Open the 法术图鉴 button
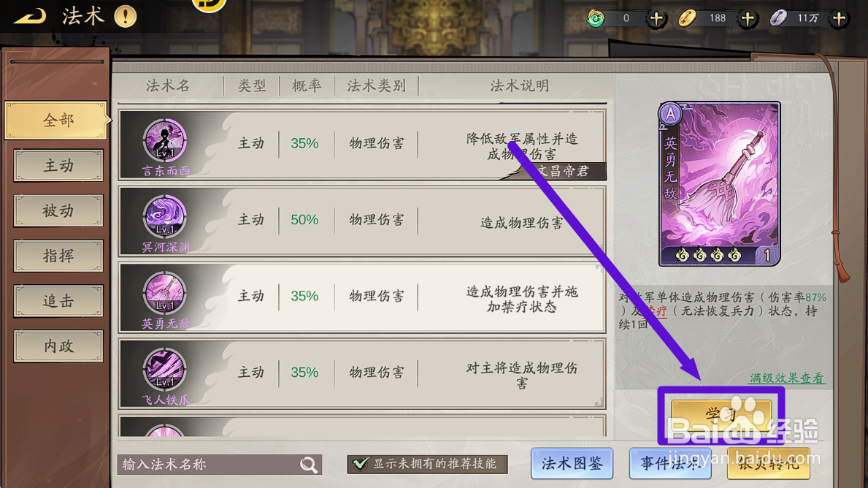The image size is (868, 488). [x=572, y=463]
